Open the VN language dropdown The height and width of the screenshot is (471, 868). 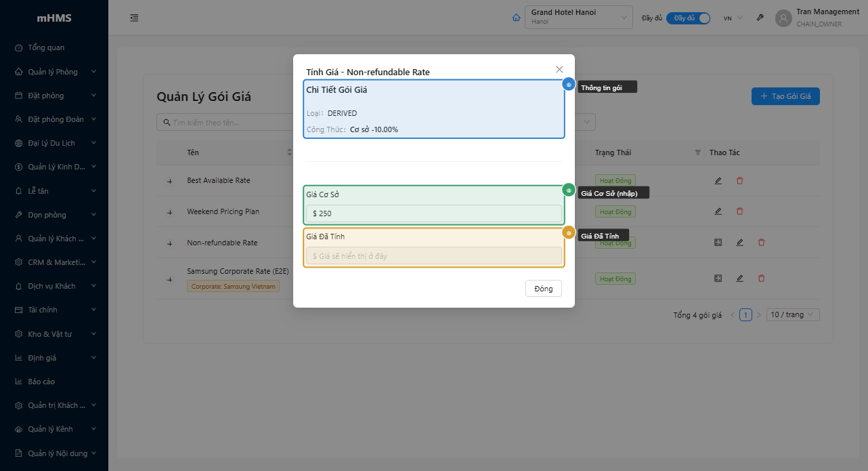[x=733, y=18]
